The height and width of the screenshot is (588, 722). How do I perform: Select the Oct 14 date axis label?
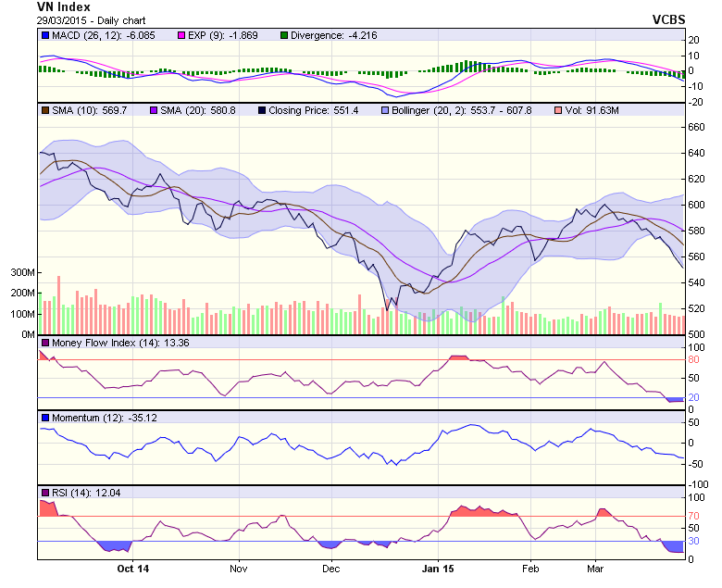[133, 569]
